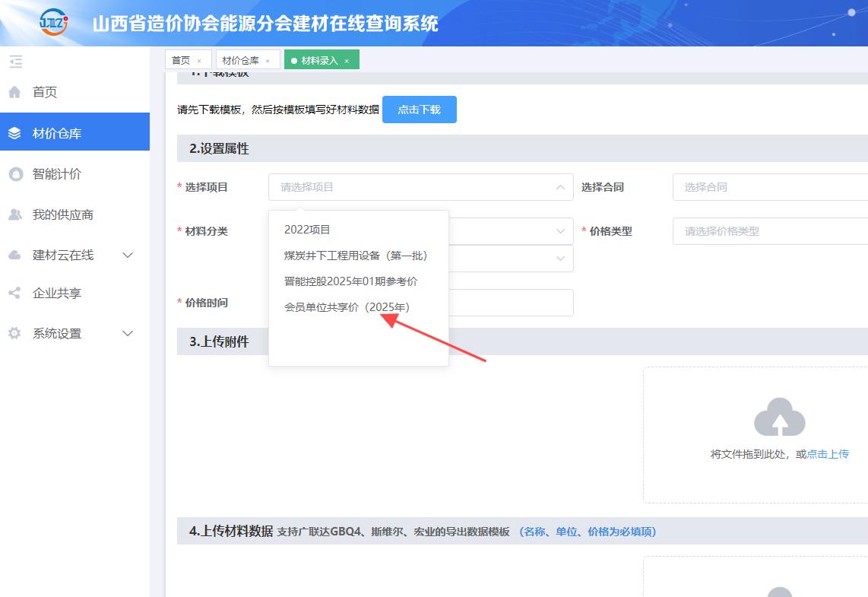Open the 价格类型 dropdown
The image size is (868, 597).
pyautogui.click(x=769, y=231)
